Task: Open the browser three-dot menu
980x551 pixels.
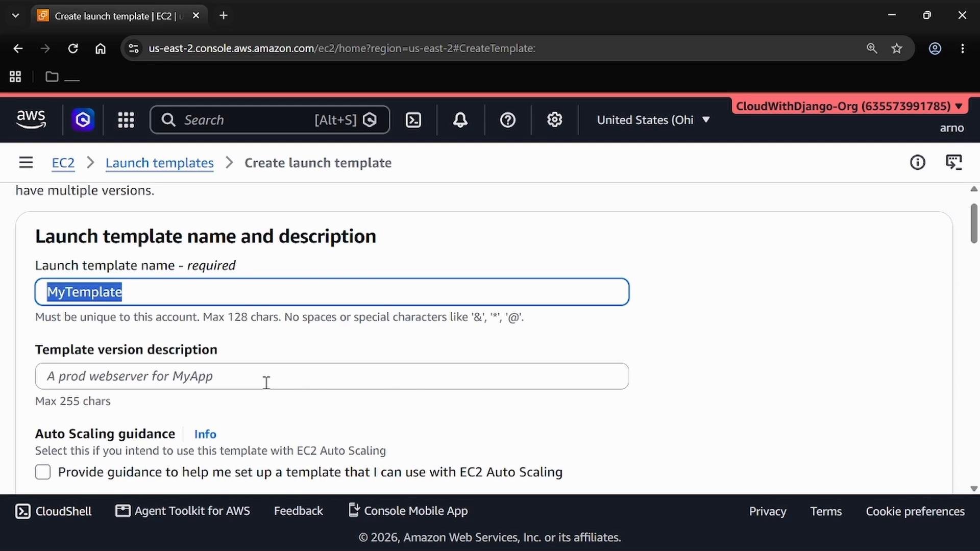Action: click(x=963, y=48)
